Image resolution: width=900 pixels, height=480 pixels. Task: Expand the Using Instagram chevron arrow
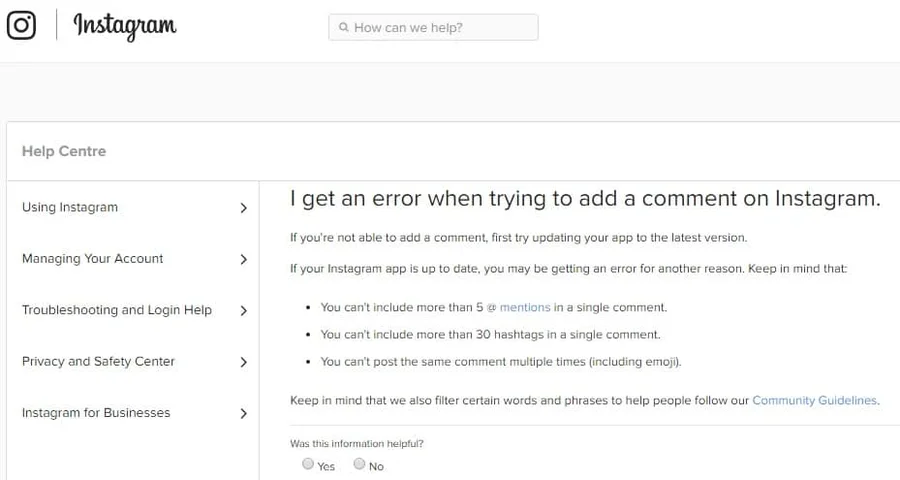tap(243, 208)
